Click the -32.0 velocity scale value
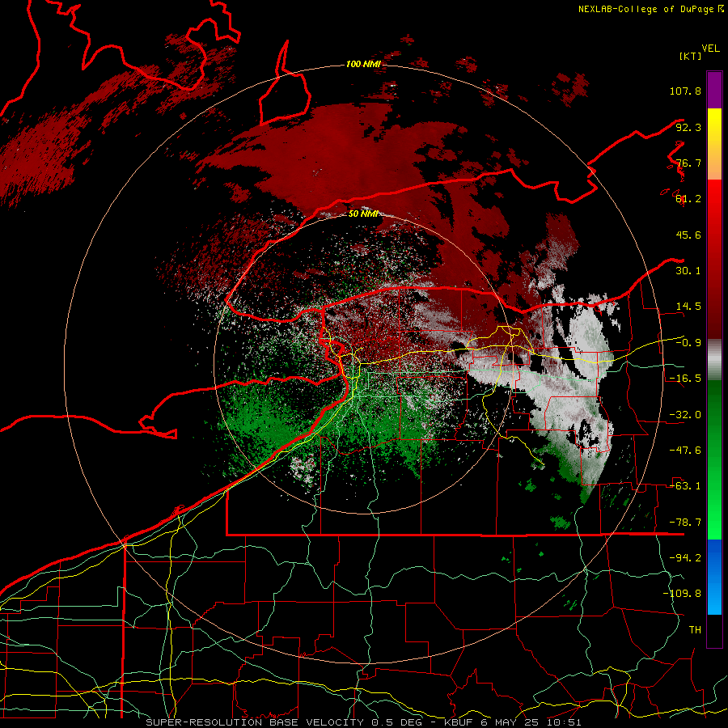728x728 pixels. click(685, 415)
